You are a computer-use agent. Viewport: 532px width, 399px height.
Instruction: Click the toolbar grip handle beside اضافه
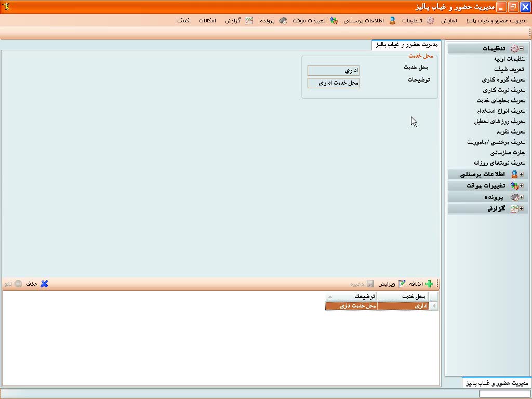click(x=437, y=284)
